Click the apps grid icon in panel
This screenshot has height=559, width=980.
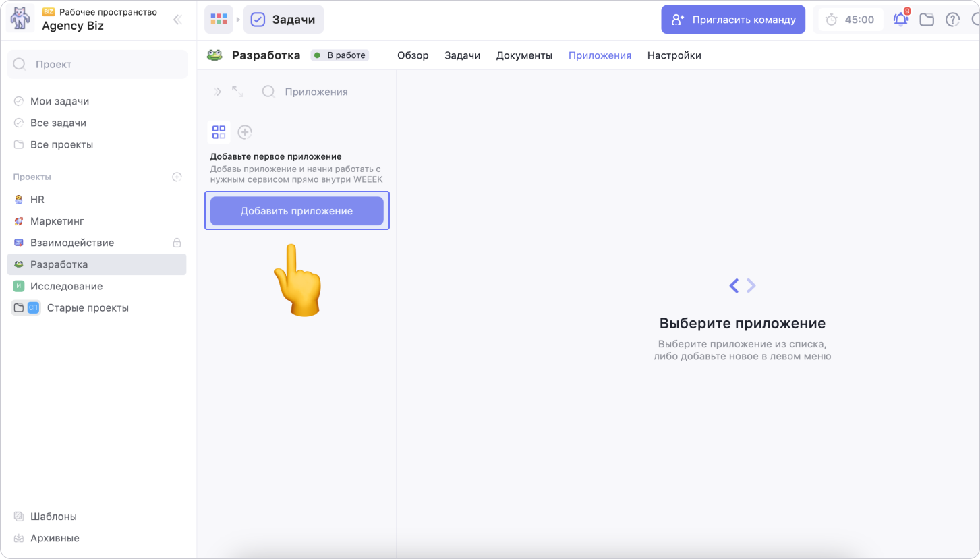tap(219, 132)
